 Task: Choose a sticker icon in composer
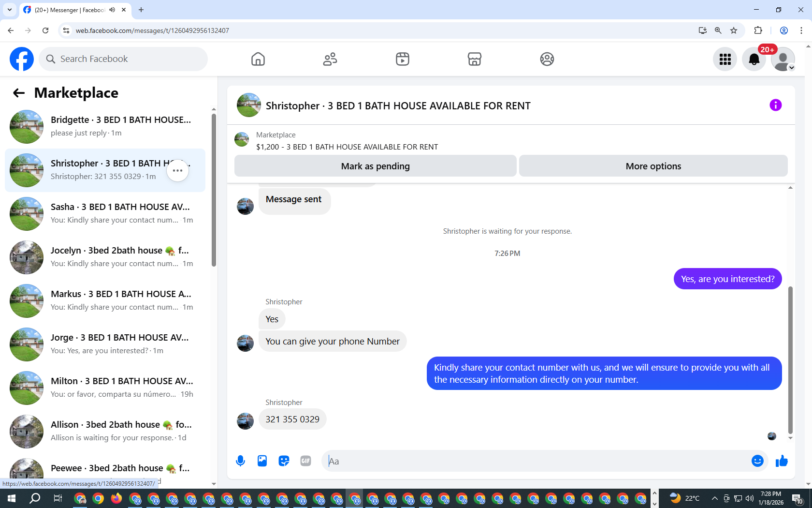pyautogui.click(x=284, y=461)
